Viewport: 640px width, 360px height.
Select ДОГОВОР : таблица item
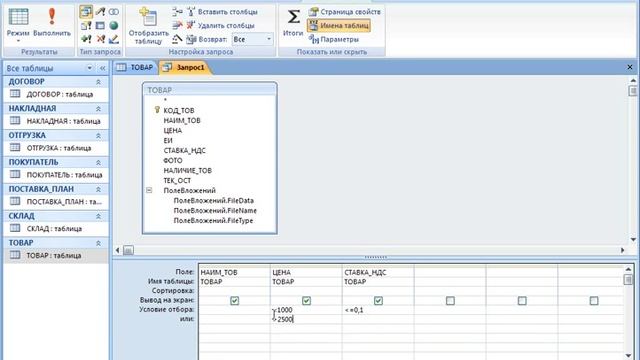click(56, 94)
